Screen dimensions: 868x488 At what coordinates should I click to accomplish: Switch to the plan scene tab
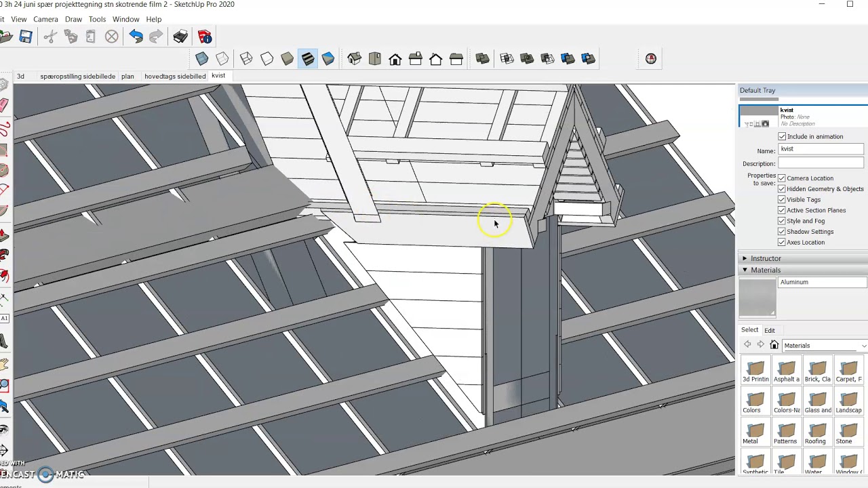coord(127,76)
